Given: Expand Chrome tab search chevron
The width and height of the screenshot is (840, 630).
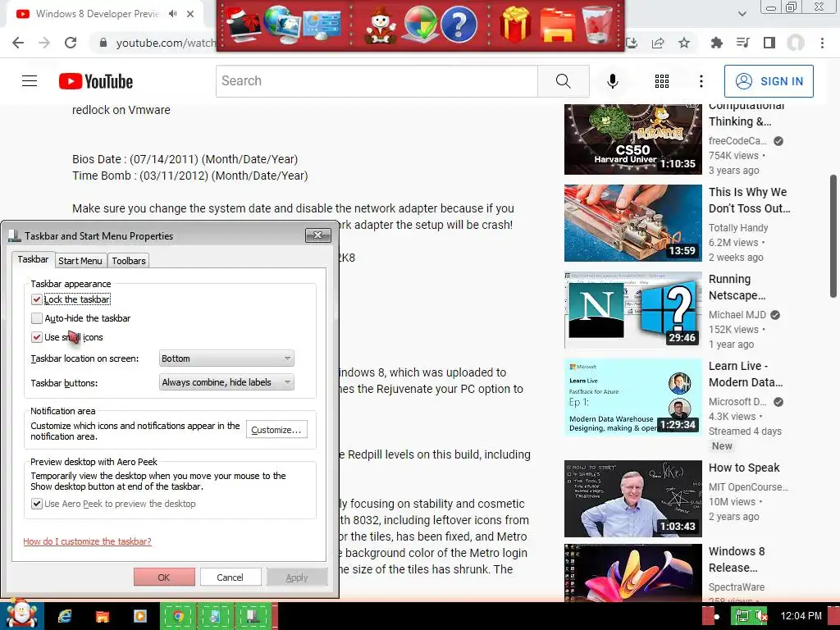Looking at the screenshot, I should tap(742, 14).
